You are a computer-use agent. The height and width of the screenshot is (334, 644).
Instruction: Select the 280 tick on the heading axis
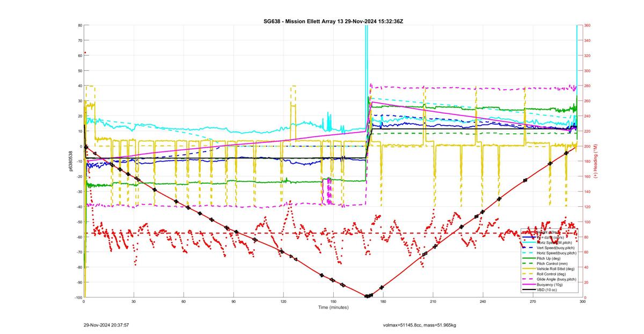point(588,86)
